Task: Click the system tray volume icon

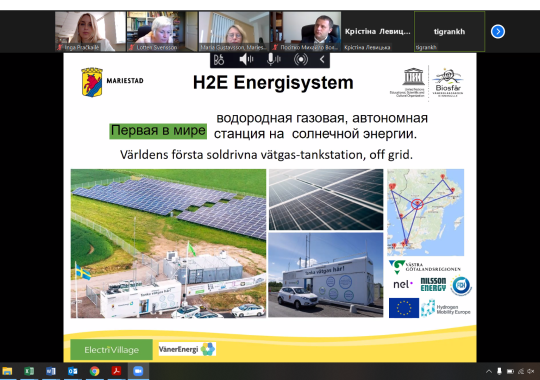Action: tap(531, 371)
